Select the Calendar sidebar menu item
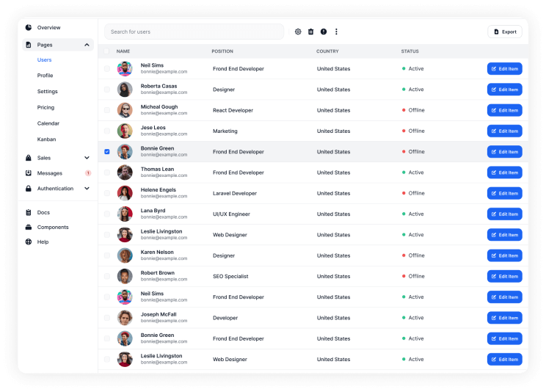Viewport: 546px width, 392px height. [x=48, y=123]
